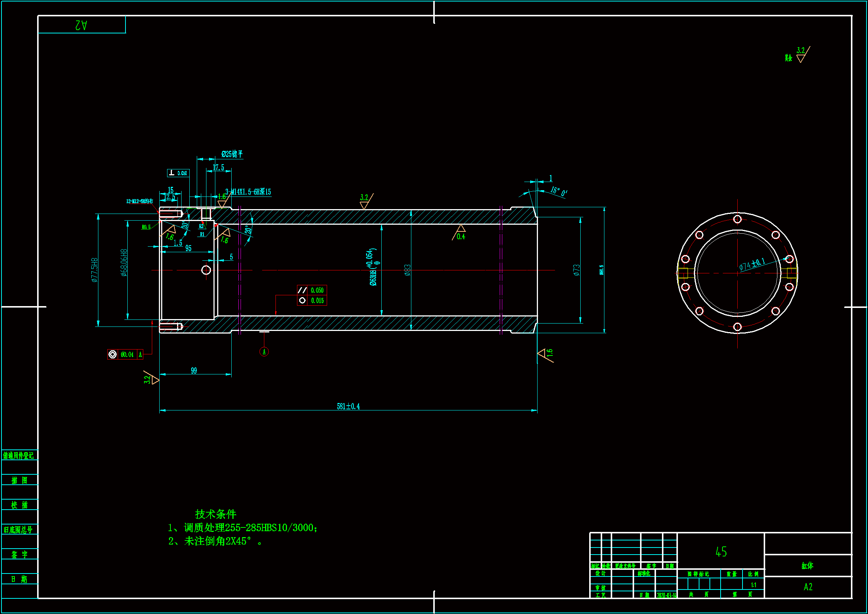
Task: Select the 图样标记 header cell
Action: point(698,574)
